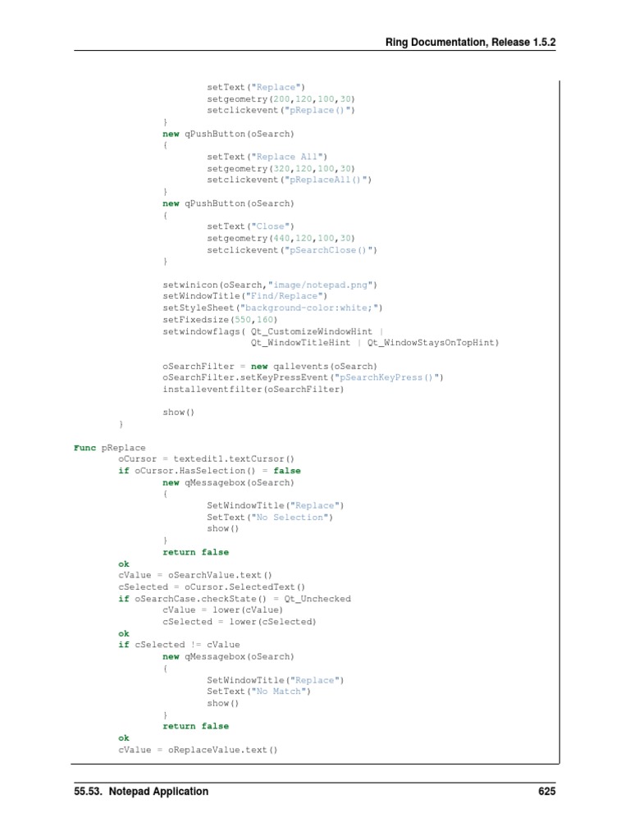Screen dimensions: 630x840
Task: Click the line setclickevent("pSearchClose()")
Action: 292,250
